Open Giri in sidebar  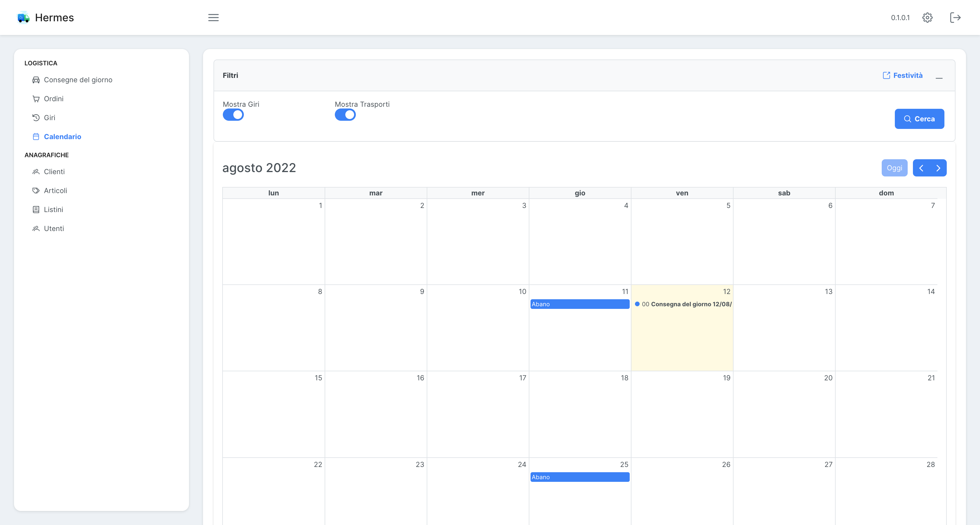(x=50, y=118)
